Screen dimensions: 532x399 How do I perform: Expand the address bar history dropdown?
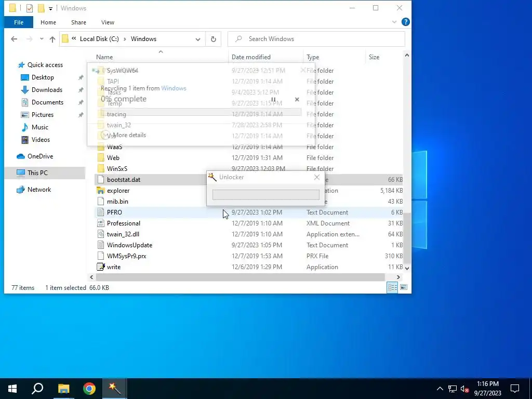point(198,39)
